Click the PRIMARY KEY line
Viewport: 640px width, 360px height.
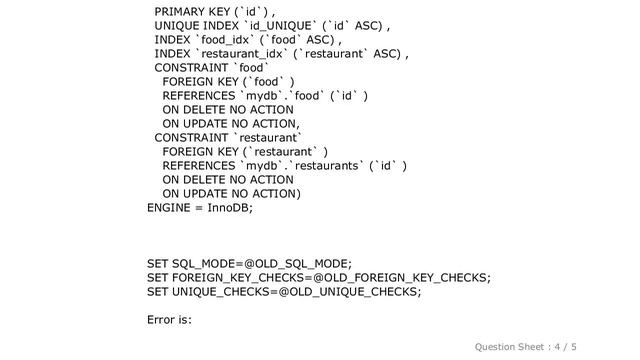pyautogui.click(x=215, y=12)
